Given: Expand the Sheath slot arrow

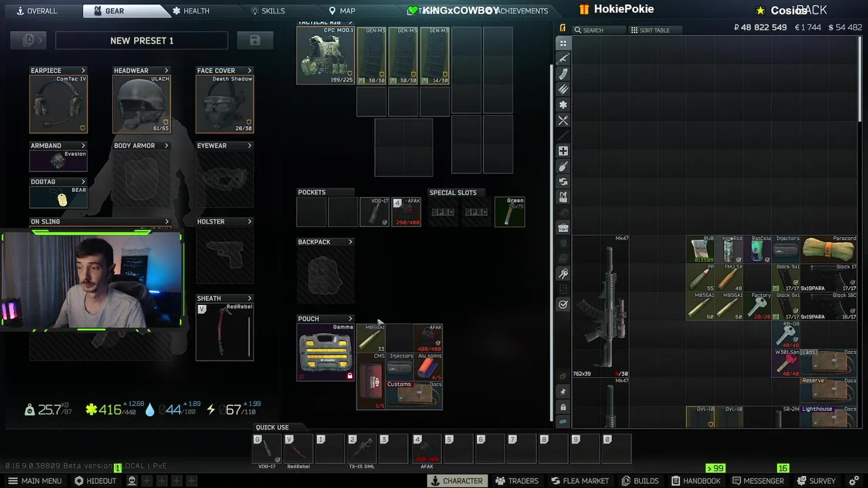Looking at the screenshot, I should [x=250, y=298].
